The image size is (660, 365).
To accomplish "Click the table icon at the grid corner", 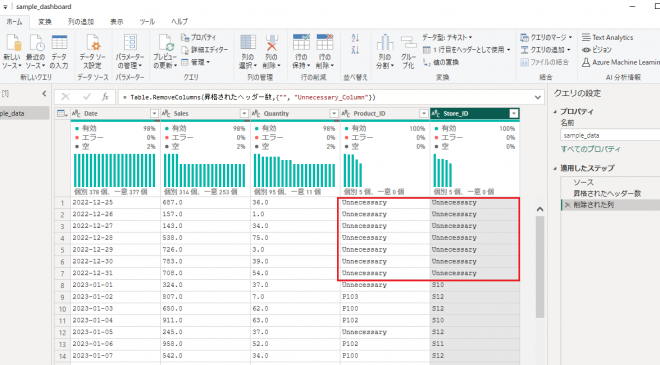I will coord(62,113).
